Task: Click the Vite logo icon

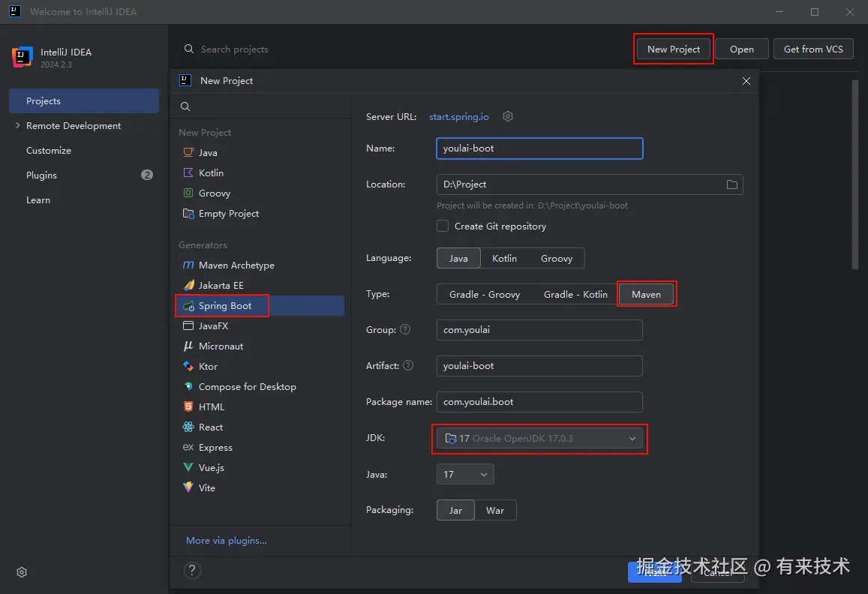Action: [x=188, y=487]
